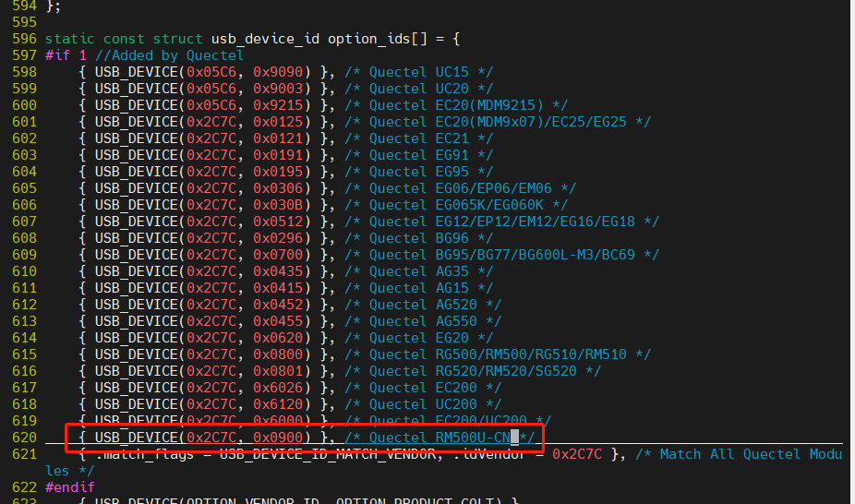
Task: Click 'usb_device_id' type name
Action: coord(266,39)
